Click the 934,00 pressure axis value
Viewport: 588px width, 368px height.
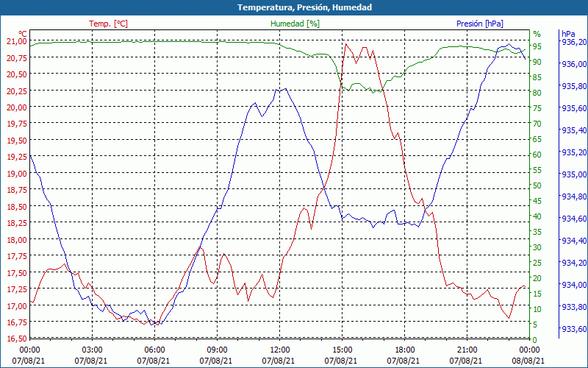[x=574, y=285]
